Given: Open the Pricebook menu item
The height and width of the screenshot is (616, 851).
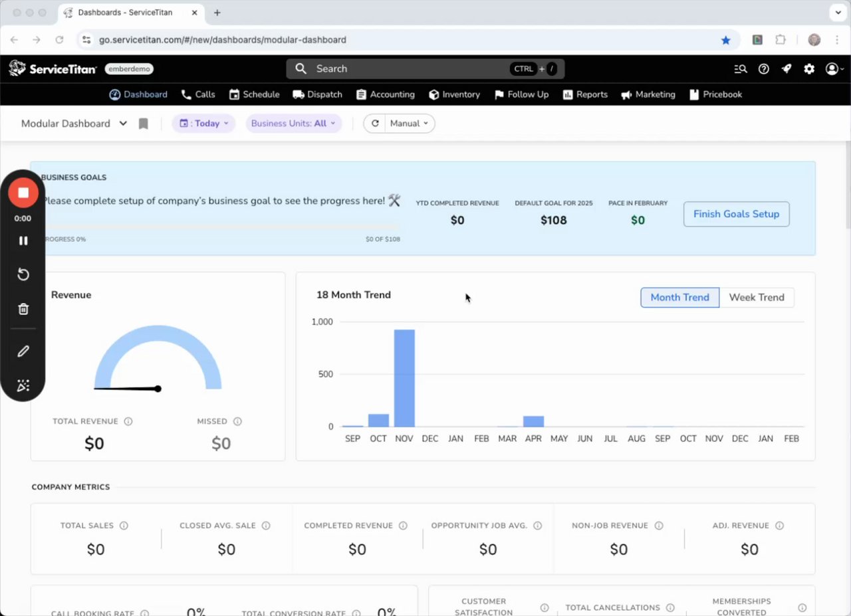Looking at the screenshot, I should [x=715, y=94].
